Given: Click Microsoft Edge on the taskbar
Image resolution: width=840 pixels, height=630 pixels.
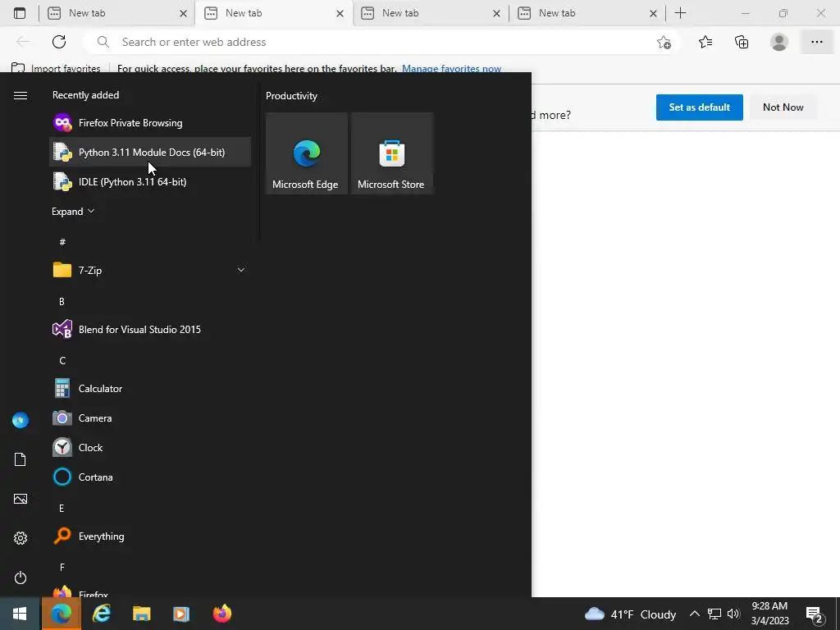Looking at the screenshot, I should click(x=61, y=614).
